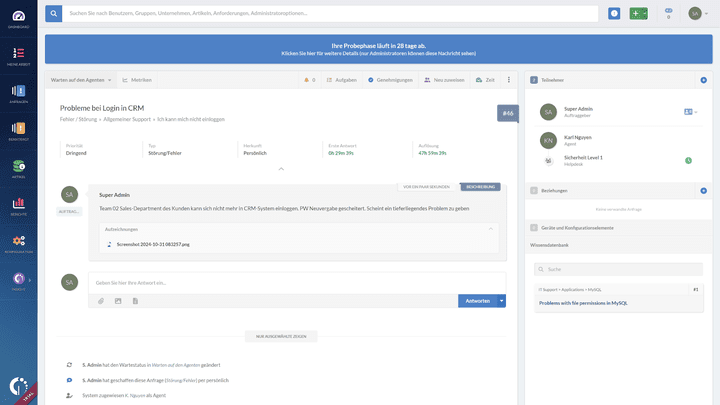Add a participant with the Teilnehmer plus icon
This screenshot has width=720, height=405.
(703, 79)
